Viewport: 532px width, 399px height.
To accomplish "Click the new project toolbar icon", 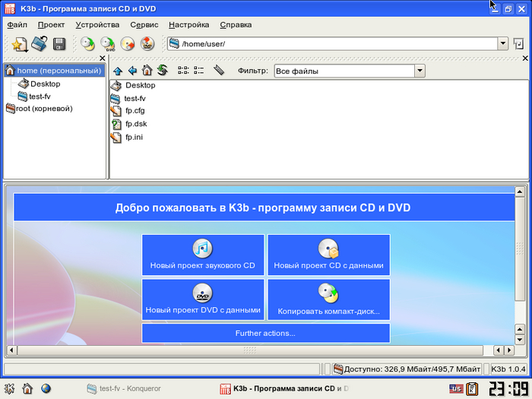I will tap(20, 44).
